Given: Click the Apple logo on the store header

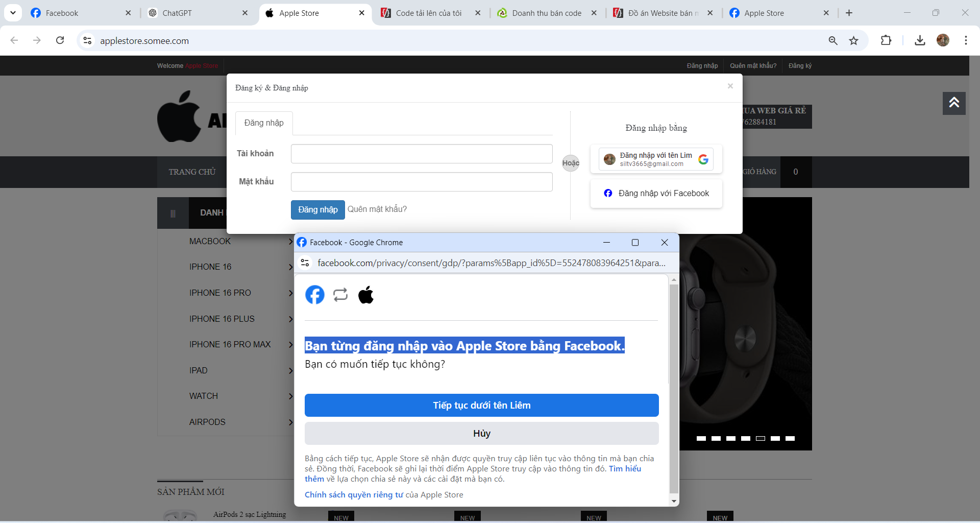Looking at the screenshot, I should tap(179, 117).
